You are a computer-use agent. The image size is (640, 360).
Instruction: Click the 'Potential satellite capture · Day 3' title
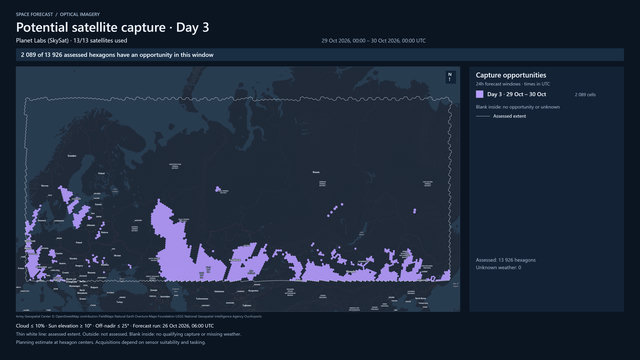112,27
